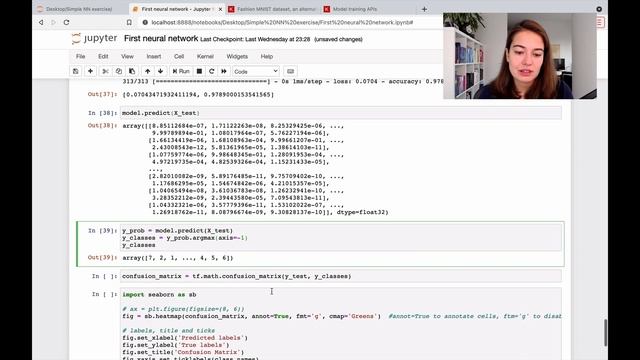This screenshot has height=360, width=640.
Task: Click the Out[37] output prompt
Action: (x=102, y=94)
